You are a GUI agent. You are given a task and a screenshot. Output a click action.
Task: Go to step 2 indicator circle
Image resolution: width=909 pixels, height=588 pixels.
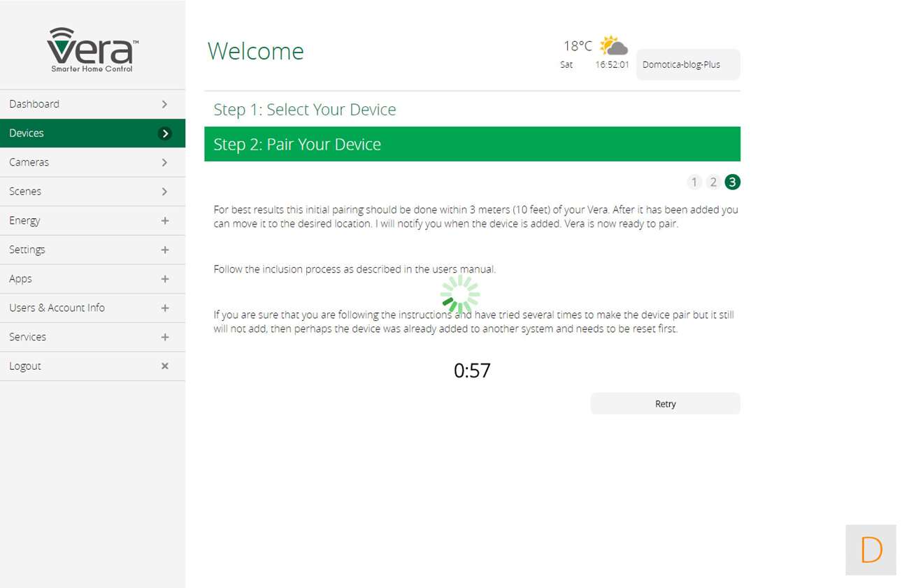pyautogui.click(x=713, y=182)
